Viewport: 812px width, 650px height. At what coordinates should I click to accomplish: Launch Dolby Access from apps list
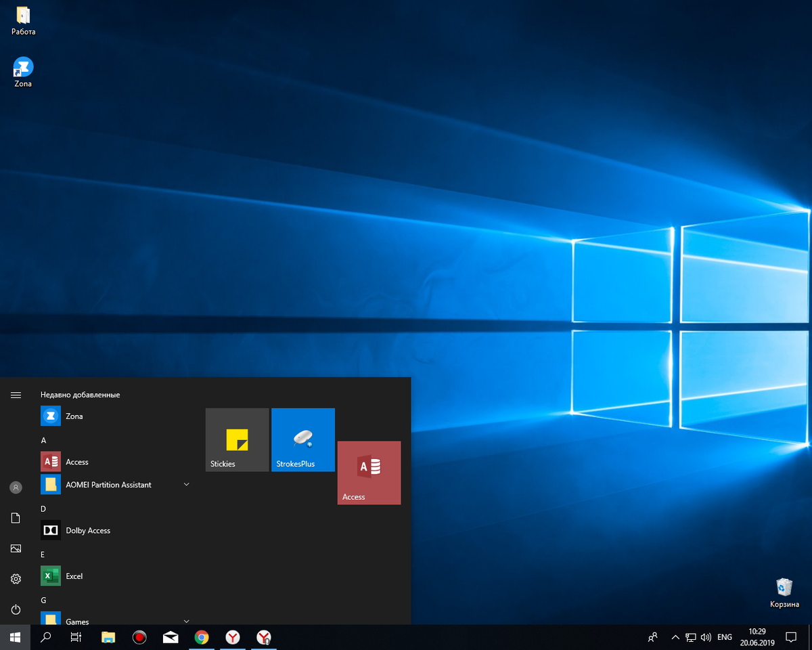tap(116, 530)
